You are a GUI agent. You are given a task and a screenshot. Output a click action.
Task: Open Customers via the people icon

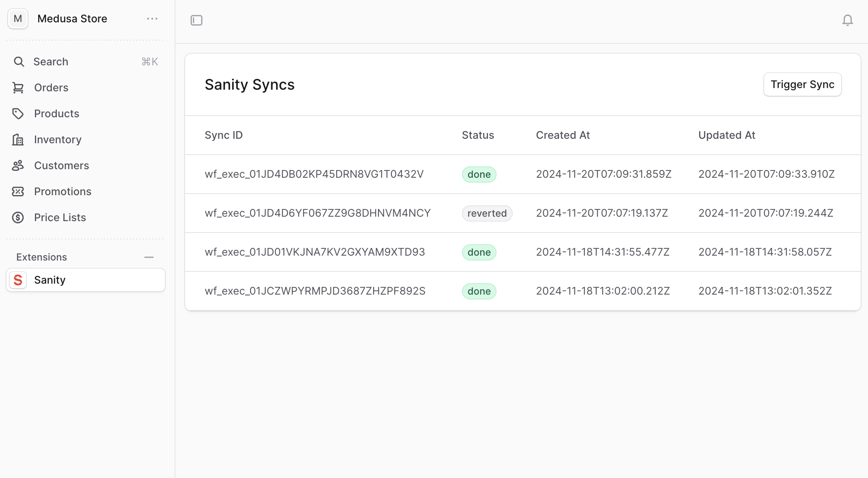coord(19,166)
